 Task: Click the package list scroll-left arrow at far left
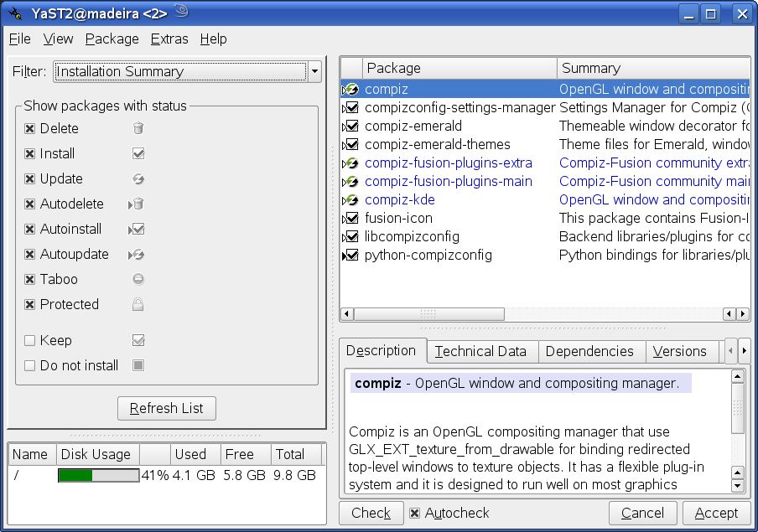click(346, 314)
